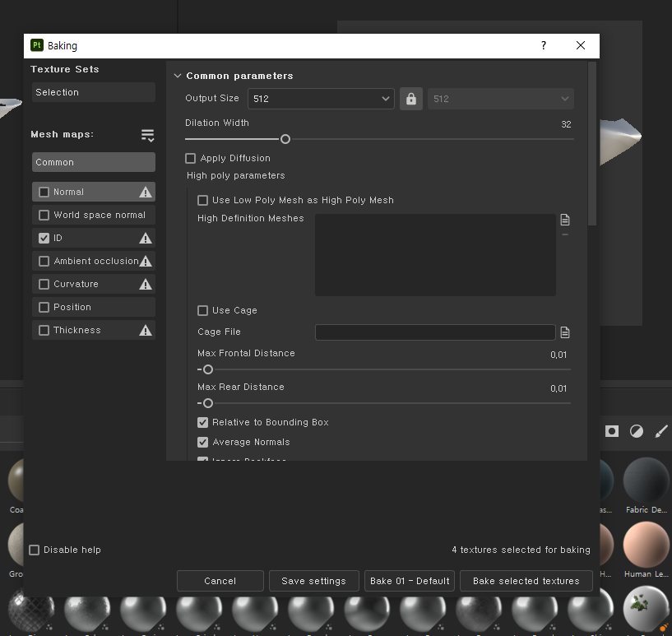This screenshot has width=672, height=636.
Task: Click the 4 textures selected for baking text
Action: (521, 550)
